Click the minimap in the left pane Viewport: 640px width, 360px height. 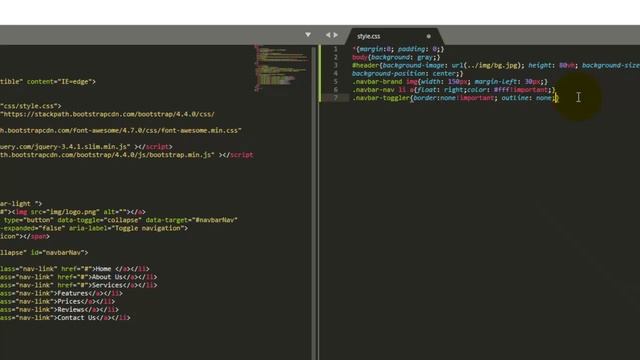tap(281, 68)
